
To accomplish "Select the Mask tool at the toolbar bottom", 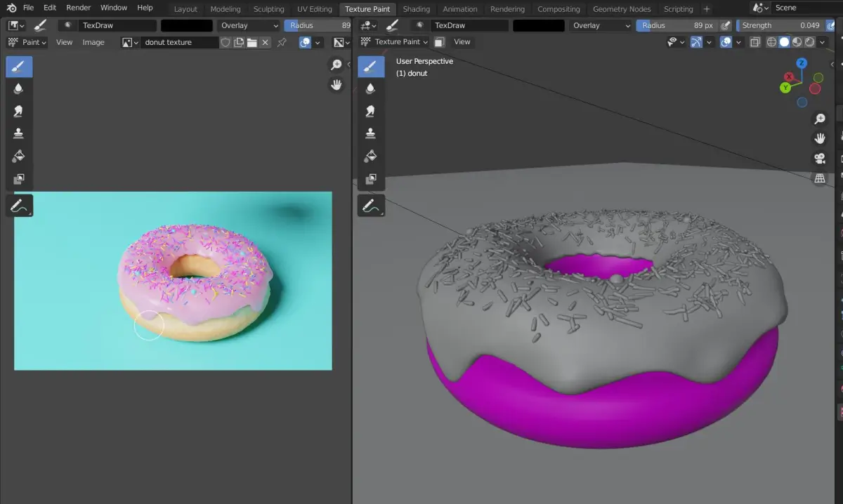I will click(19, 179).
